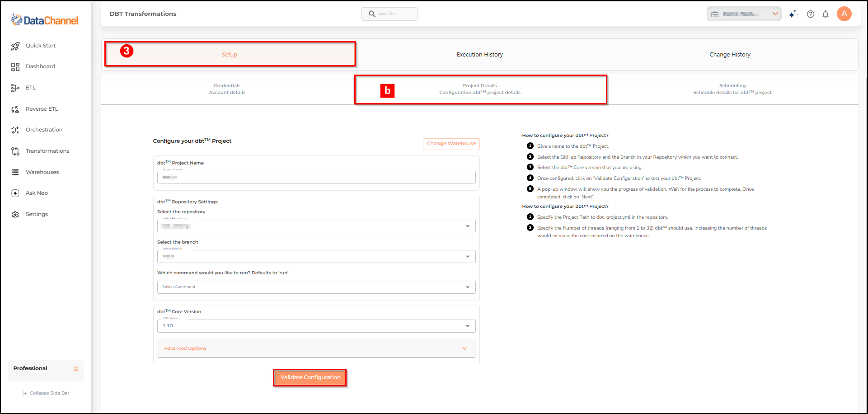Click the workspace briefcase icon

[715, 14]
